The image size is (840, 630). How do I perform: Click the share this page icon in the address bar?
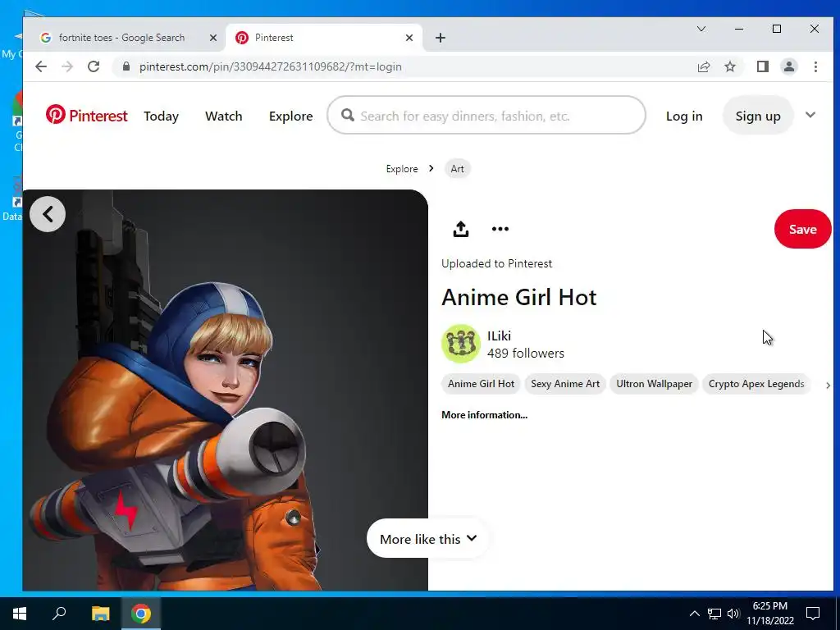click(x=703, y=66)
